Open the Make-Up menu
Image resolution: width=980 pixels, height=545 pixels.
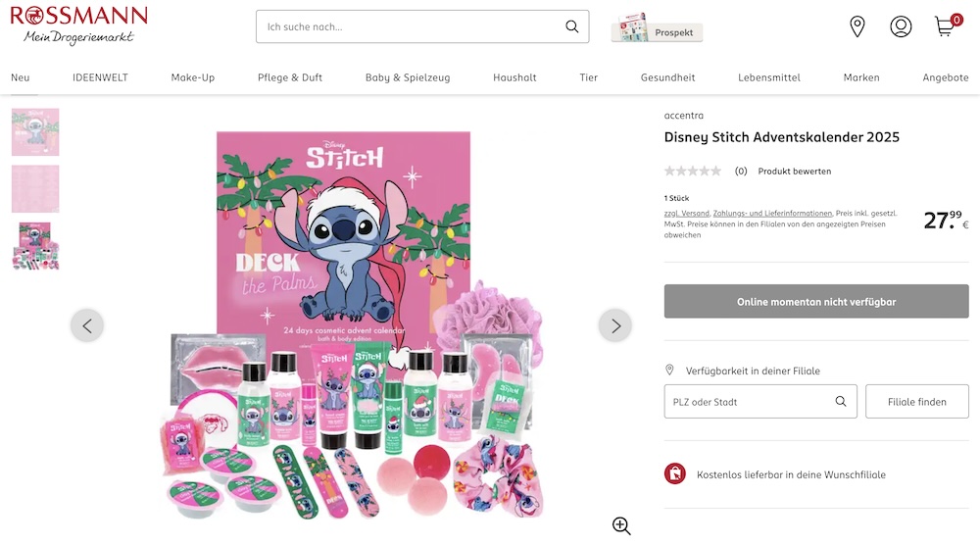(193, 77)
